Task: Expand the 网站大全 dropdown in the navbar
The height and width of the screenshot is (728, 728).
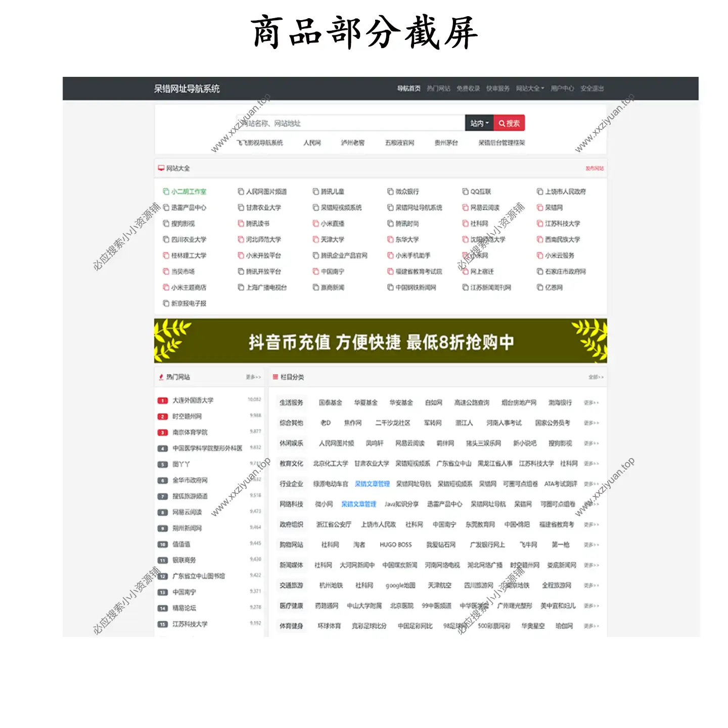Action: click(529, 88)
